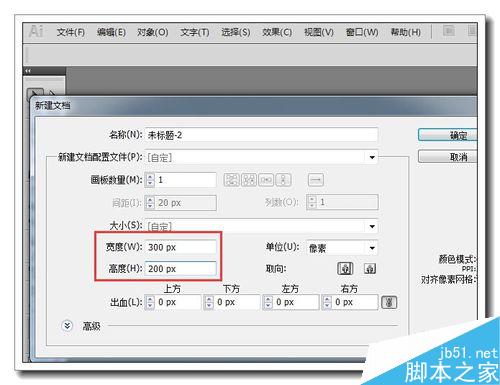Image resolution: width=500 pixels, height=385 pixels.
Task: Click the 上方 top bleed value field
Action: pos(178,302)
